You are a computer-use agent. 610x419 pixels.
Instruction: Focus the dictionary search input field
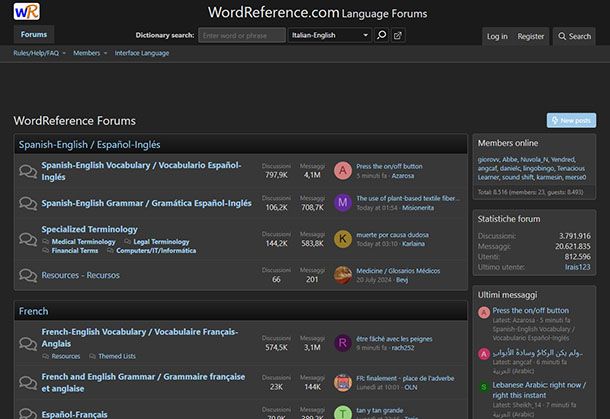pyautogui.click(x=242, y=35)
